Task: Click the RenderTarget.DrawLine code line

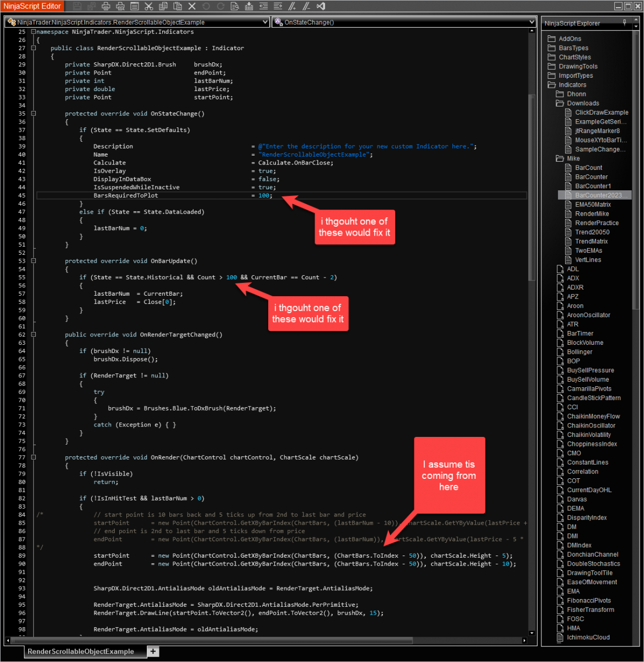Action: pyautogui.click(x=238, y=613)
